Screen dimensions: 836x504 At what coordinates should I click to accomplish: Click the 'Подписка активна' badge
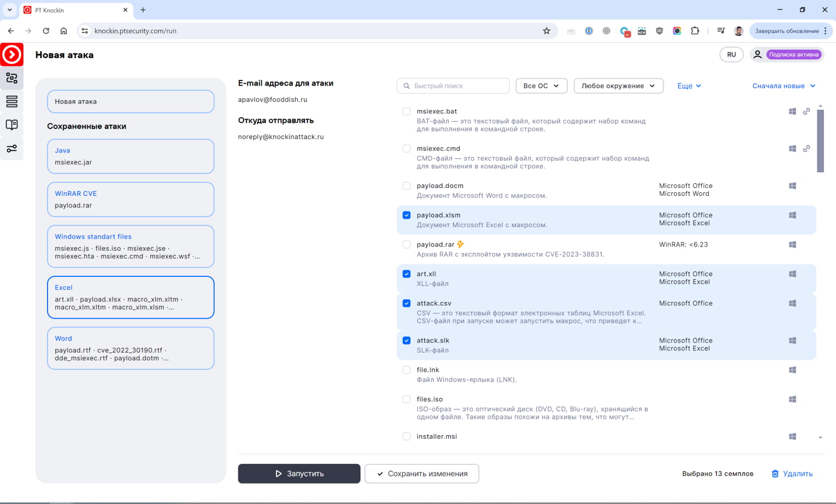coord(794,54)
